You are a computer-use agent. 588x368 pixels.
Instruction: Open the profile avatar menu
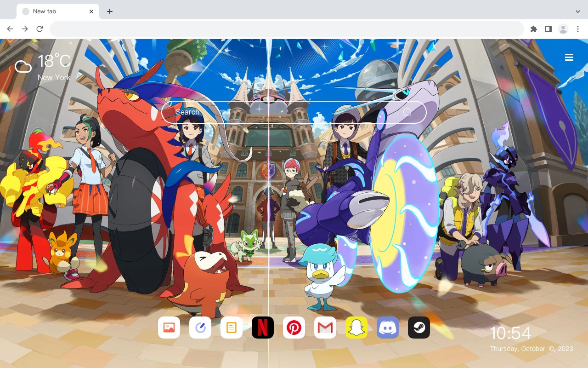tap(563, 29)
